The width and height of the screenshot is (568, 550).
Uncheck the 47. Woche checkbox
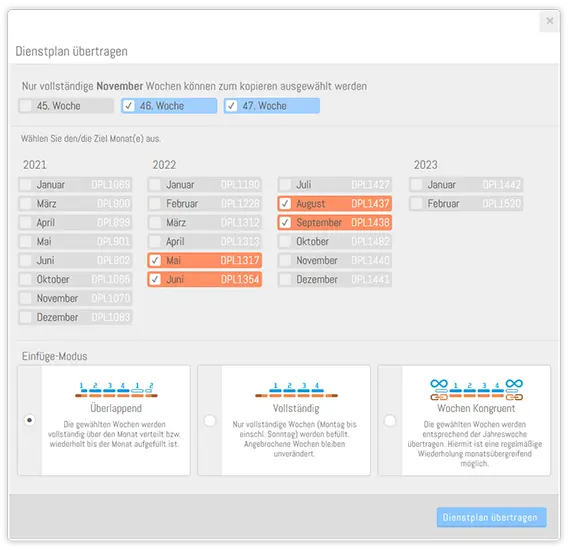[x=231, y=106]
